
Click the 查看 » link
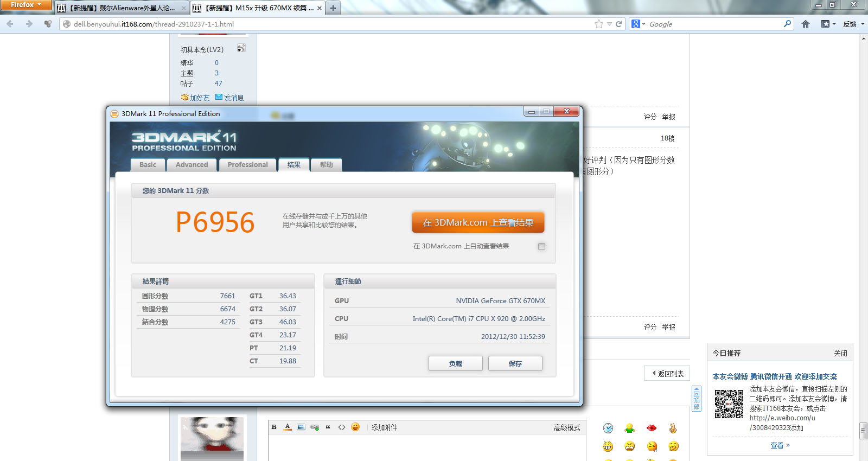[780, 445]
